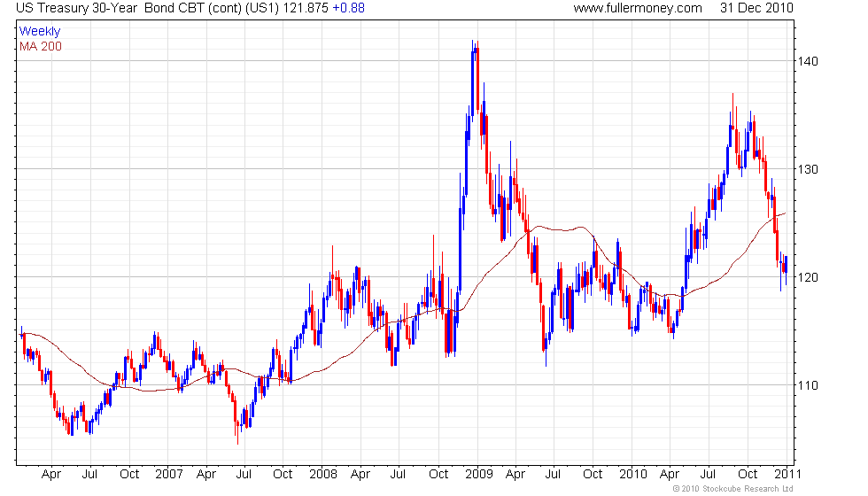
Task: Click the 120 price axis label
Action: pos(808,276)
